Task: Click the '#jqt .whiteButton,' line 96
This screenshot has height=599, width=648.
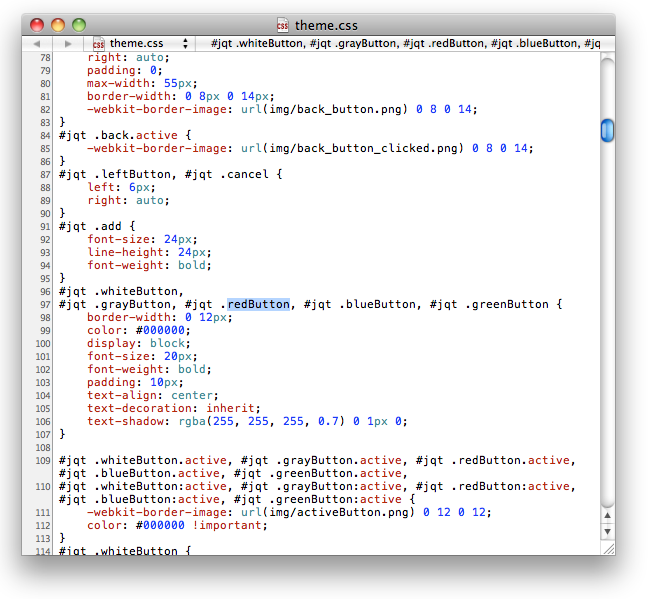Action: (121, 291)
